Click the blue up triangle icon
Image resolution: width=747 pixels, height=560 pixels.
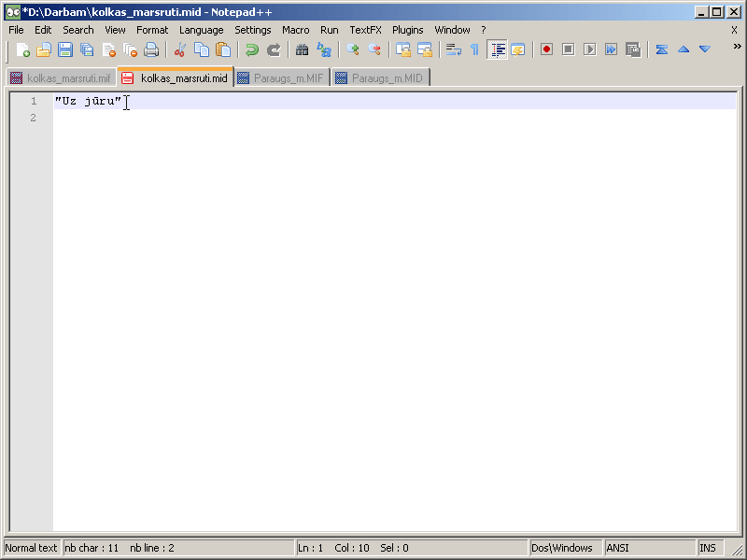coord(684,49)
